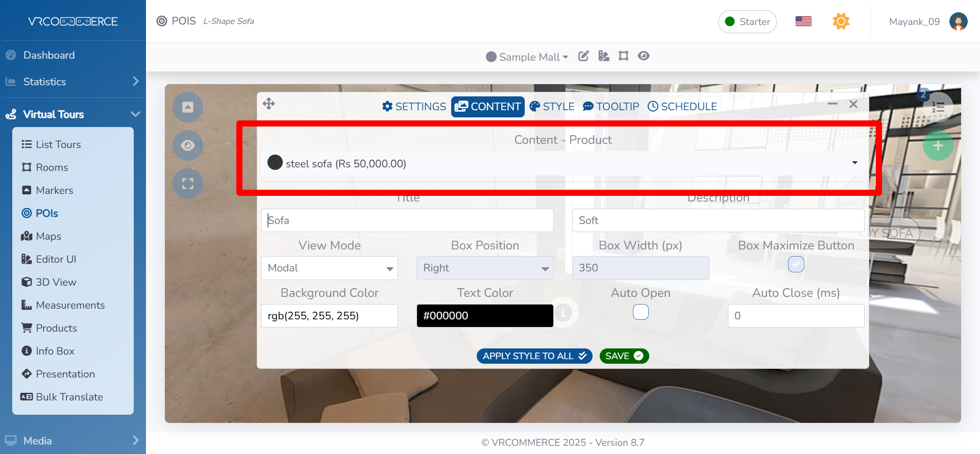Open the View Mode dropdown
The height and width of the screenshot is (454, 980).
329,268
